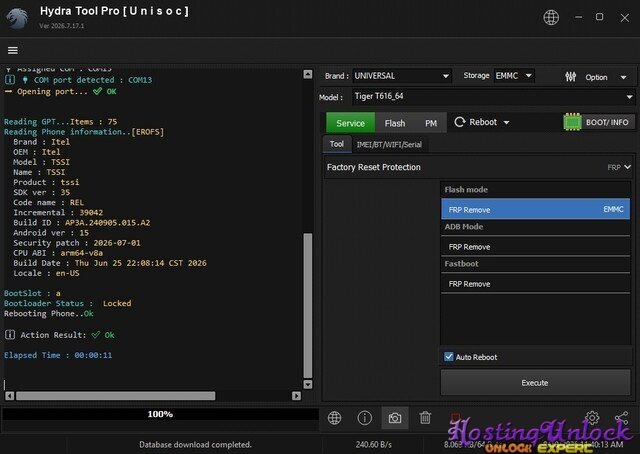Switch to the Flash tab
The height and width of the screenshot is (454, 640).
395,123
